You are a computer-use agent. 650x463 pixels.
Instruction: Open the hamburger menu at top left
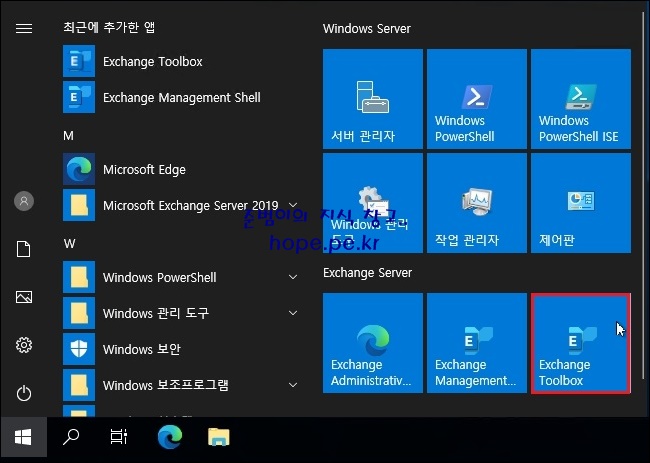pyautogui.click(x=24, y=28)
